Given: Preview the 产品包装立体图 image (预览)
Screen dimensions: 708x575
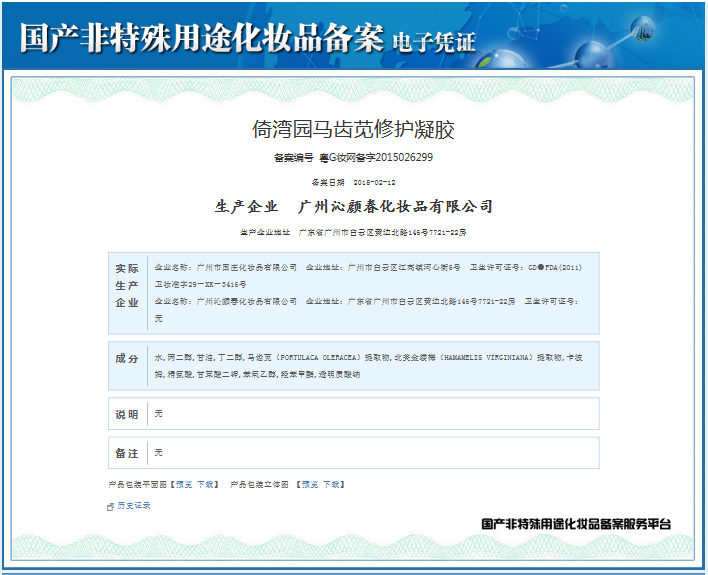Looking at the screenshot, I should [x=310, y=484].
